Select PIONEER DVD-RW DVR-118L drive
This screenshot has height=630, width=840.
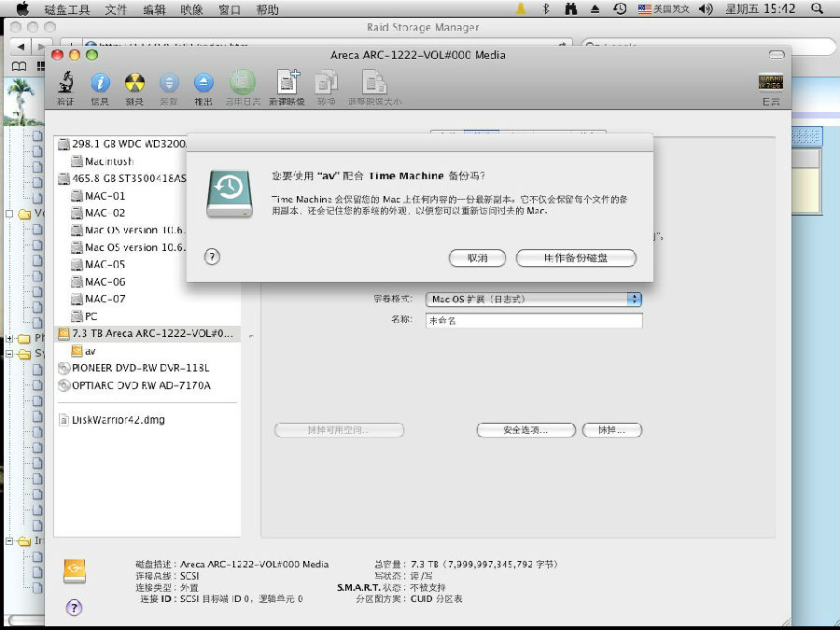(x=133, y=368)
